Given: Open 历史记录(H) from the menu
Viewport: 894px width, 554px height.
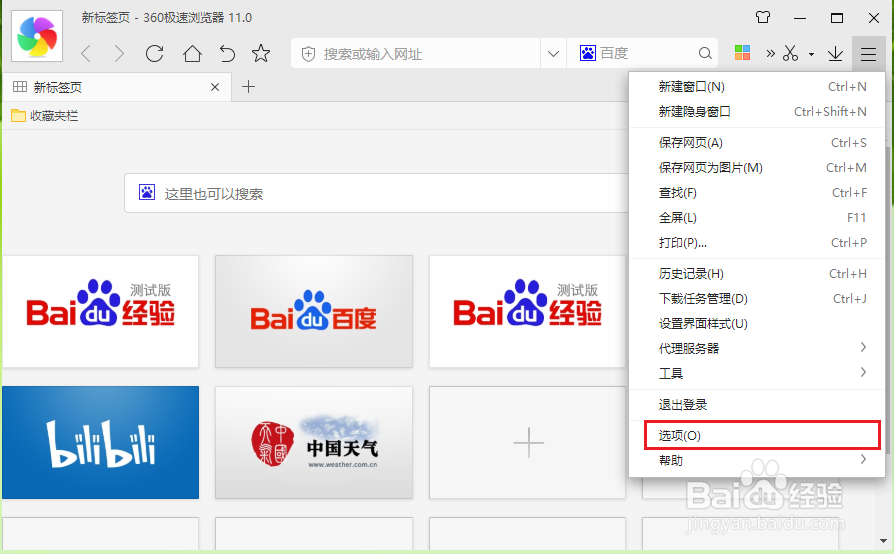Looking at the screenshot, I should [x=757, y=274].
